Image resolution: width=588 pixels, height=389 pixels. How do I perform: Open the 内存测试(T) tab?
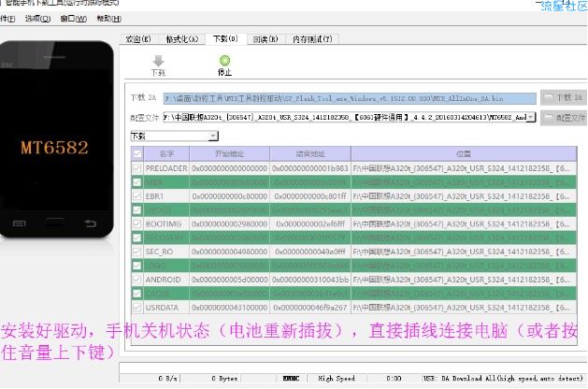312,39
